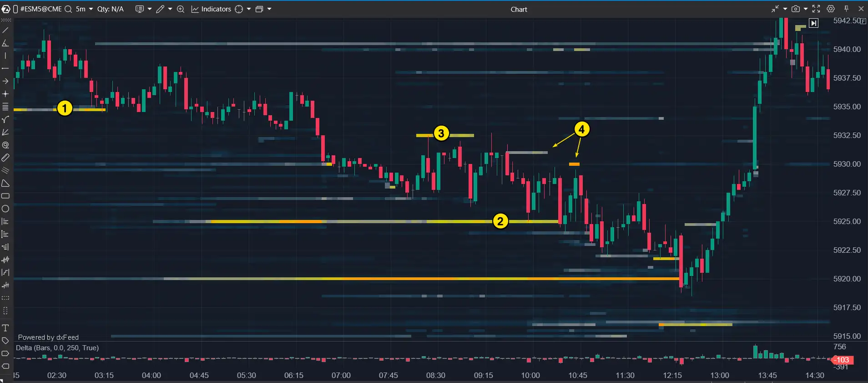Expand the window layout dropdown arrow
868x383 pixels.
click(x=269, y=9)
